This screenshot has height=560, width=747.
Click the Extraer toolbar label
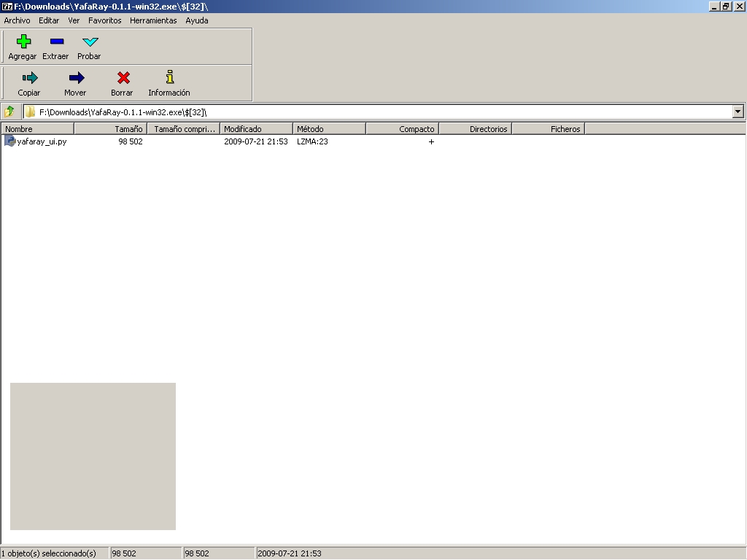(55, 56)
